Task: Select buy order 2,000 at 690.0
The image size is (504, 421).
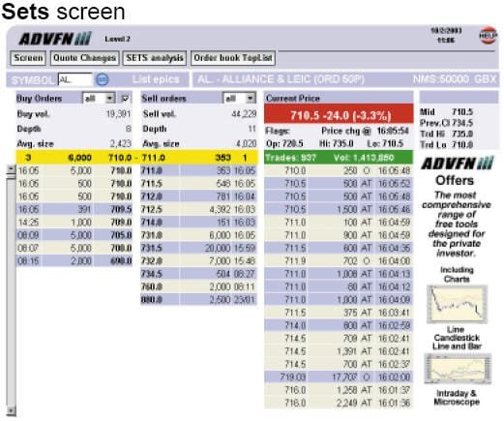Action: [74, 261]
